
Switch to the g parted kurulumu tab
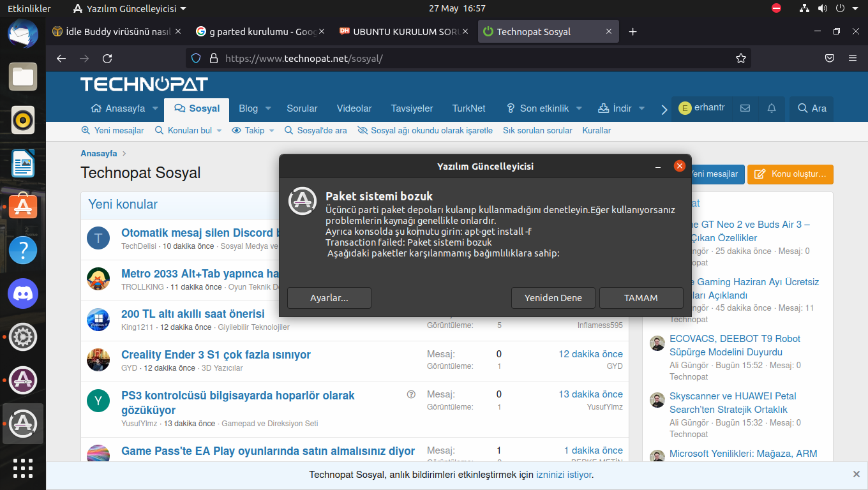coord(260,31)
